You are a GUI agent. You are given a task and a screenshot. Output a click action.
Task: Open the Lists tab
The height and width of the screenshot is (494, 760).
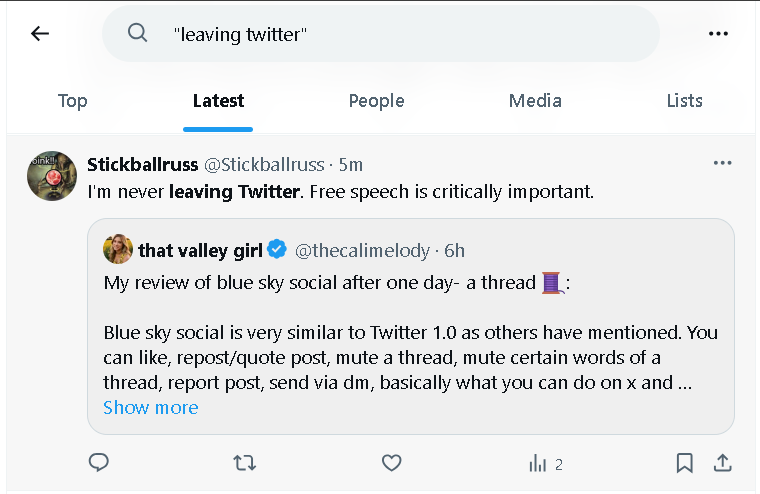(x=684, y=101)
